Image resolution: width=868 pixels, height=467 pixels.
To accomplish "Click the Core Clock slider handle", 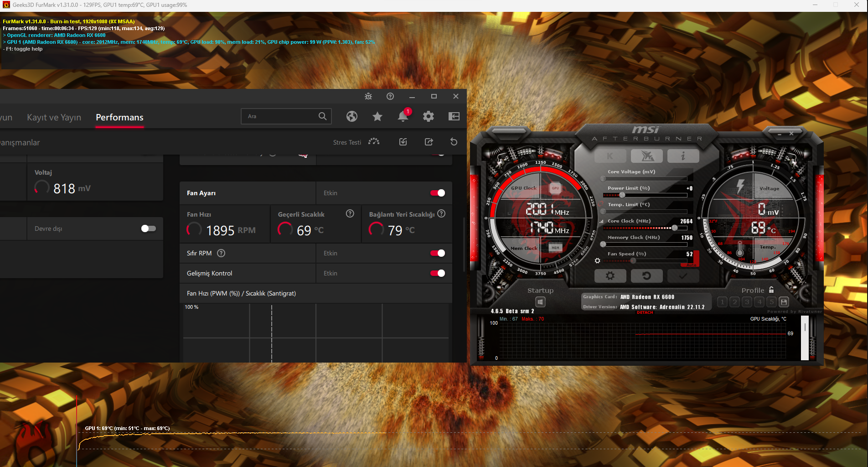I will (x=675, y=228).
